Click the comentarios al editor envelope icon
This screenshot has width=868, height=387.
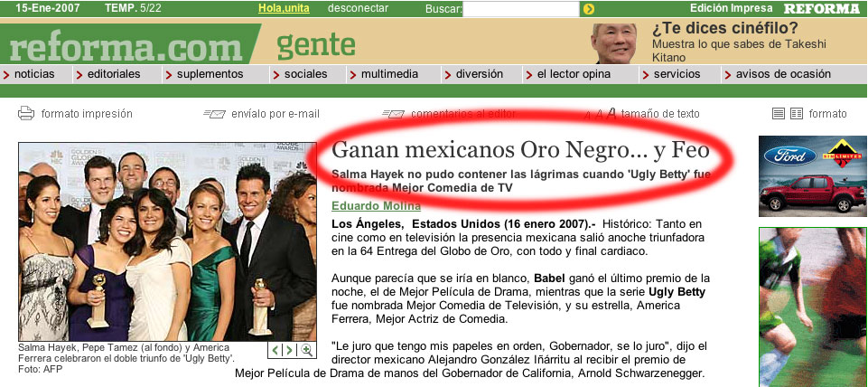393,114
